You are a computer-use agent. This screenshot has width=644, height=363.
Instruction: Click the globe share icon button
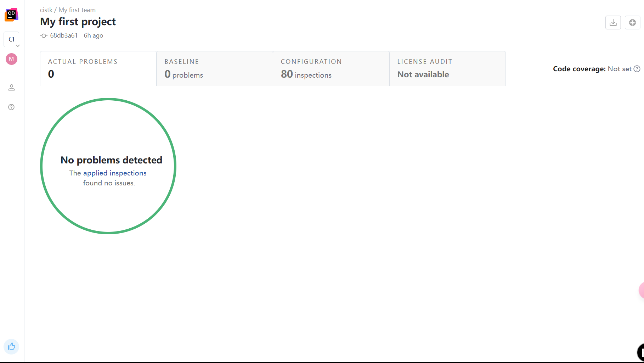tap(632, 23)
